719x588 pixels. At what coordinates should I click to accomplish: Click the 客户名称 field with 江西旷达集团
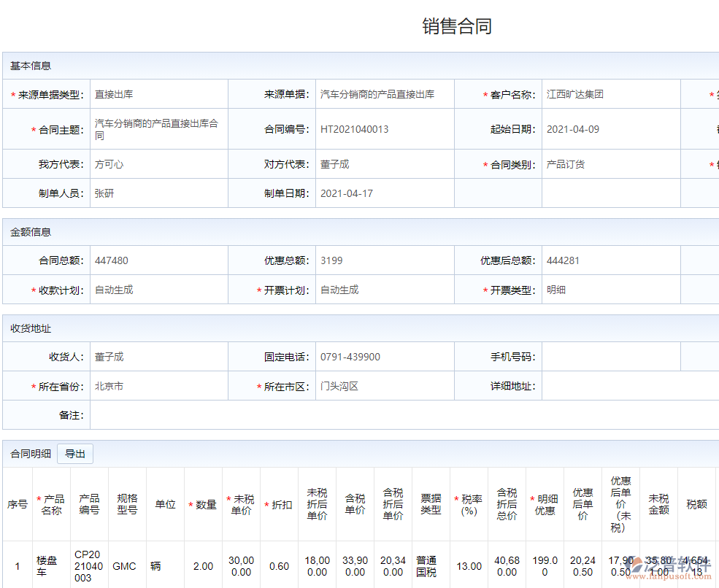tap(610, 94)
